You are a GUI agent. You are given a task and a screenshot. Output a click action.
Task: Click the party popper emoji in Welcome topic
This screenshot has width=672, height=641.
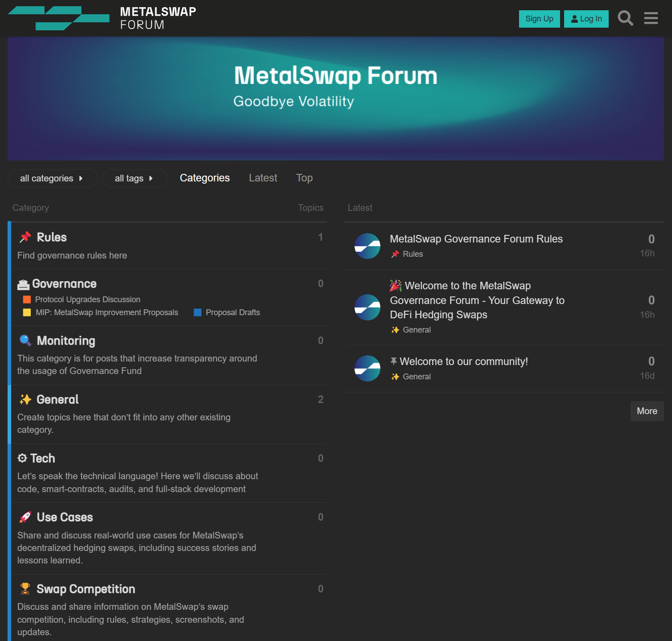pos(396,285)
